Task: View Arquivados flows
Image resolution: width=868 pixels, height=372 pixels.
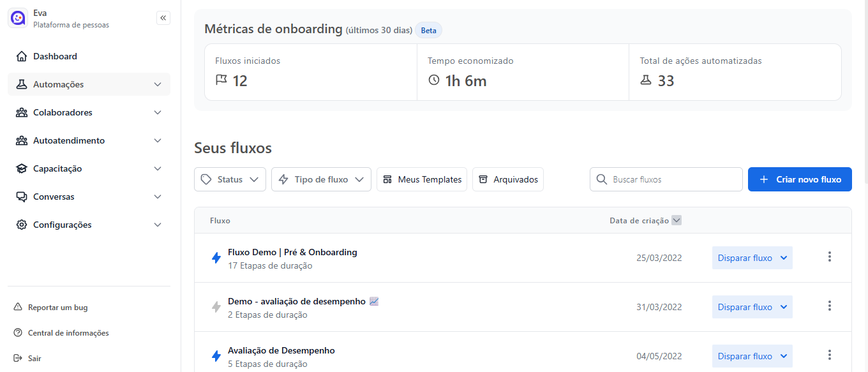Action: click(508, 180)
